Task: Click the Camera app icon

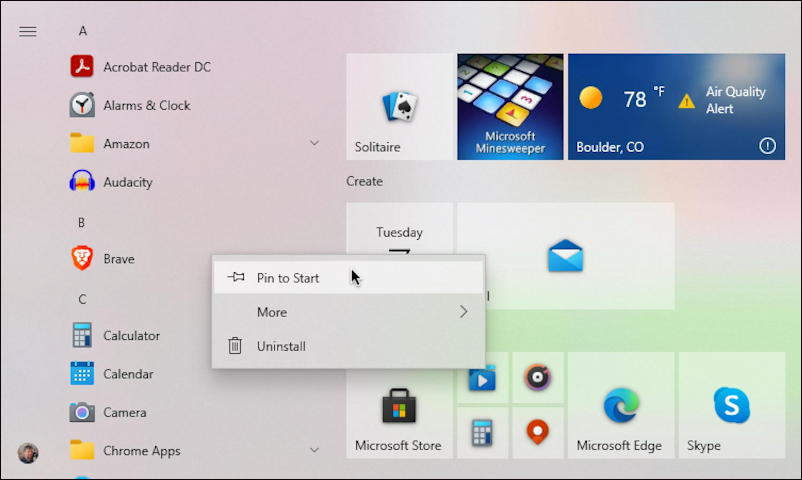Action: 82,412
